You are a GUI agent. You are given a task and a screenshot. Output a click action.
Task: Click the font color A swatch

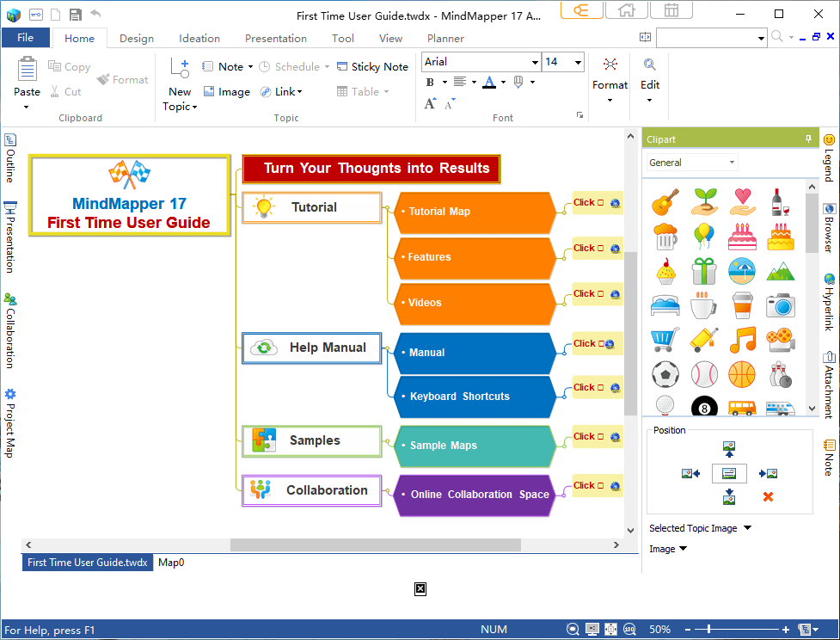(x=488, y=82)
